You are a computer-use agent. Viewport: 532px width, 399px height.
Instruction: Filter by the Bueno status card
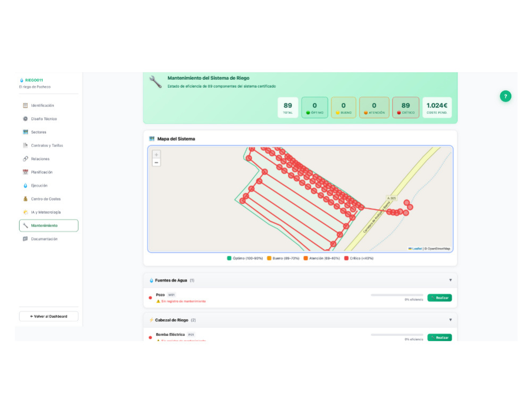(343, 107)
